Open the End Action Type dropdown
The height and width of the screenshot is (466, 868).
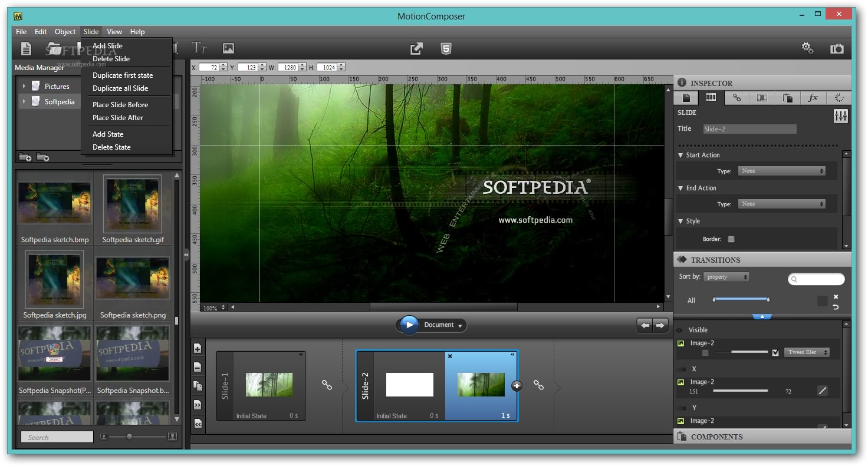[782, 204]
